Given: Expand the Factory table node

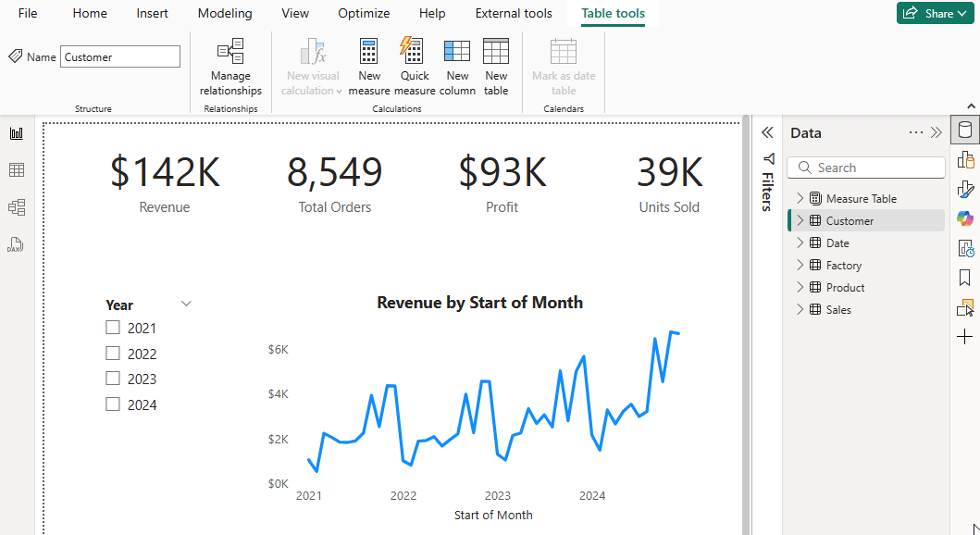Looking at the screenshot, I should coord(800,265).
